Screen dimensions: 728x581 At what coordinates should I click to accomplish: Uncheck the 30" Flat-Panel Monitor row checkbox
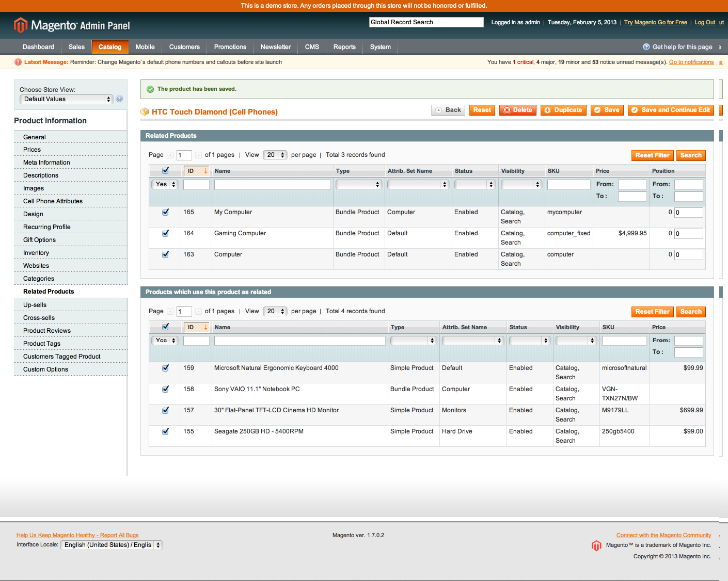click(166, 410)
